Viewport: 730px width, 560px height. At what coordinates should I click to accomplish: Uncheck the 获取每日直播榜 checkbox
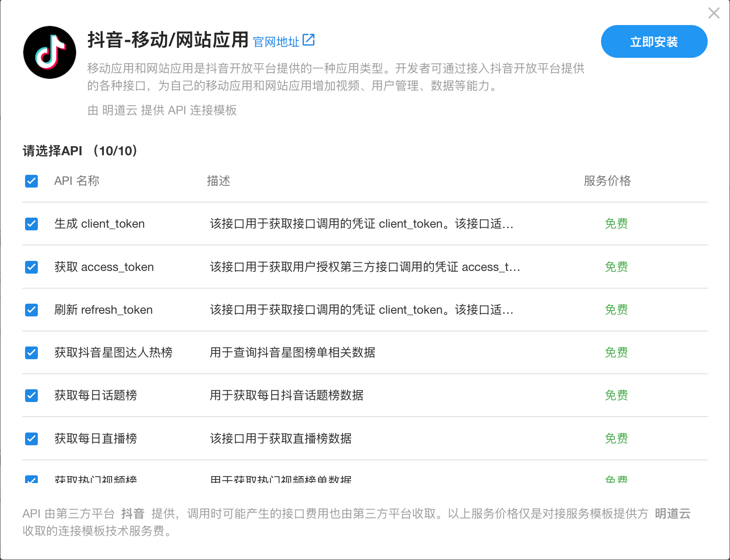pyautogui.click(x=31, y=439)
